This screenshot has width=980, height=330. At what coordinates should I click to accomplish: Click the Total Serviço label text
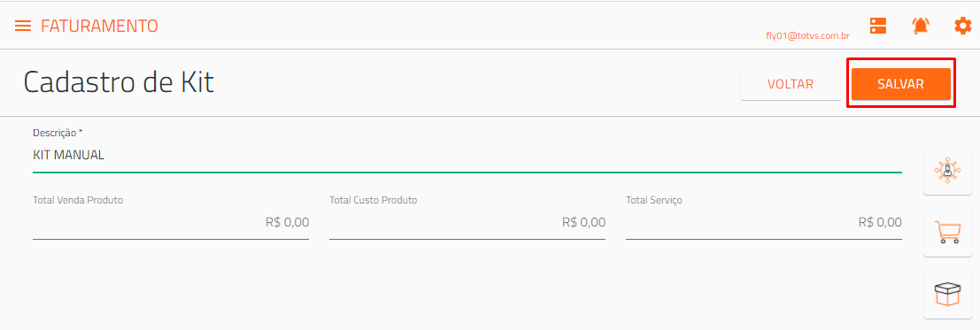pos(653,201)
